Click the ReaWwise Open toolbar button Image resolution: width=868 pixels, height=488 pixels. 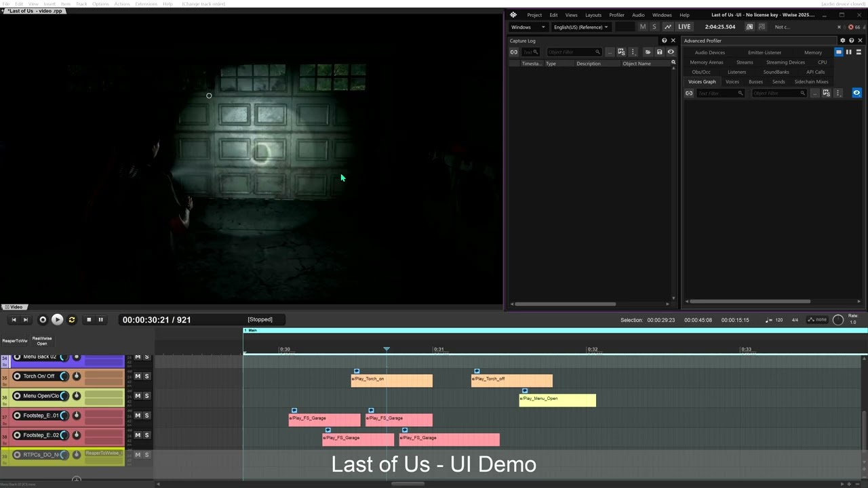click(x=42, y=341)
